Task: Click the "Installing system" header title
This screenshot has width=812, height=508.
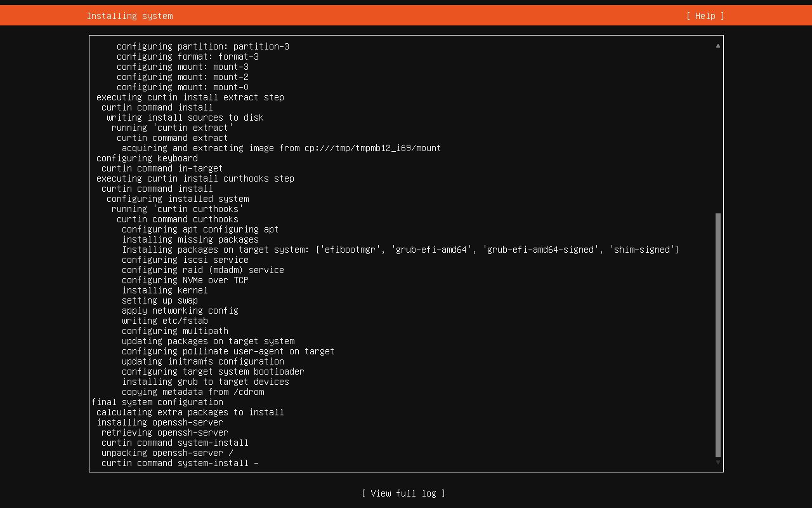Action: (x=129, y=16)
